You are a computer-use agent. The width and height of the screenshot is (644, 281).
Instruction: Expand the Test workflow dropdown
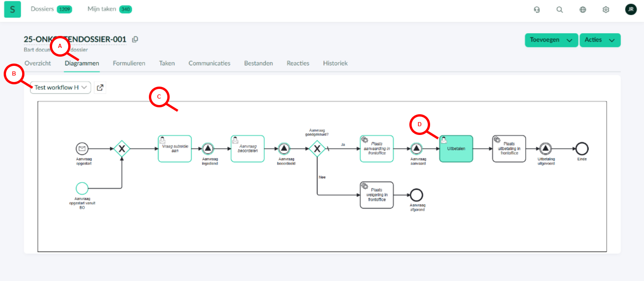tap(60, 88)
